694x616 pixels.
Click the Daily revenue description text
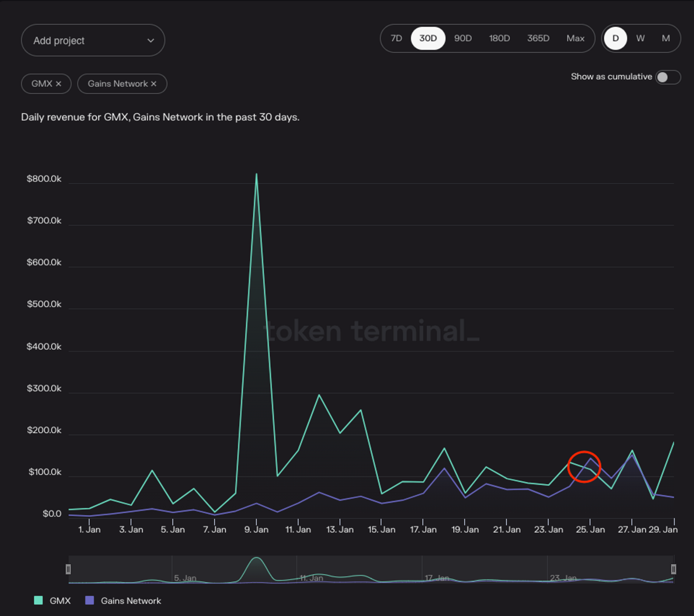click(160, 117)
